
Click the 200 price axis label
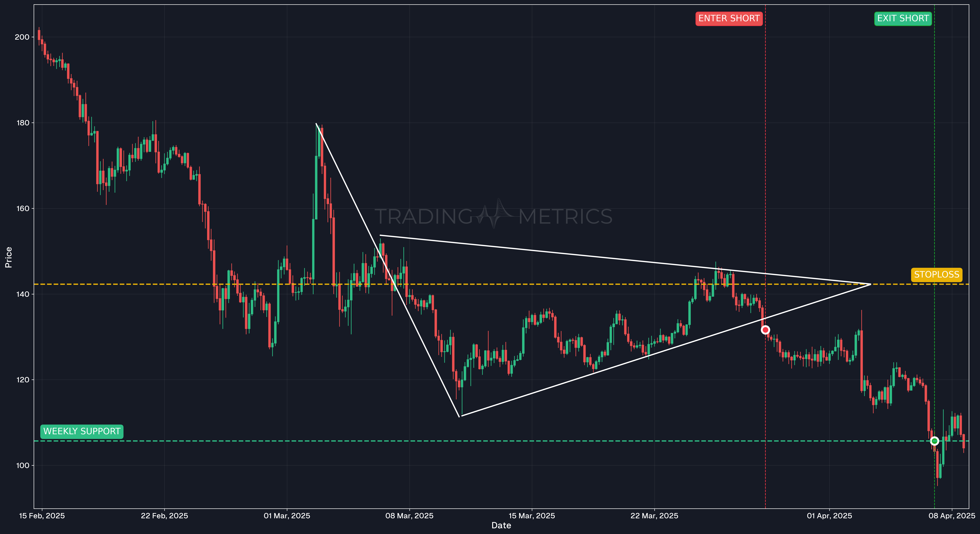(22, 37)
